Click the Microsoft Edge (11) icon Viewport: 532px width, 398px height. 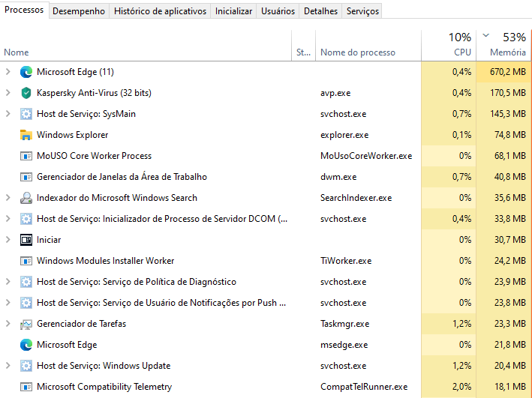click(x=26, y=72)
